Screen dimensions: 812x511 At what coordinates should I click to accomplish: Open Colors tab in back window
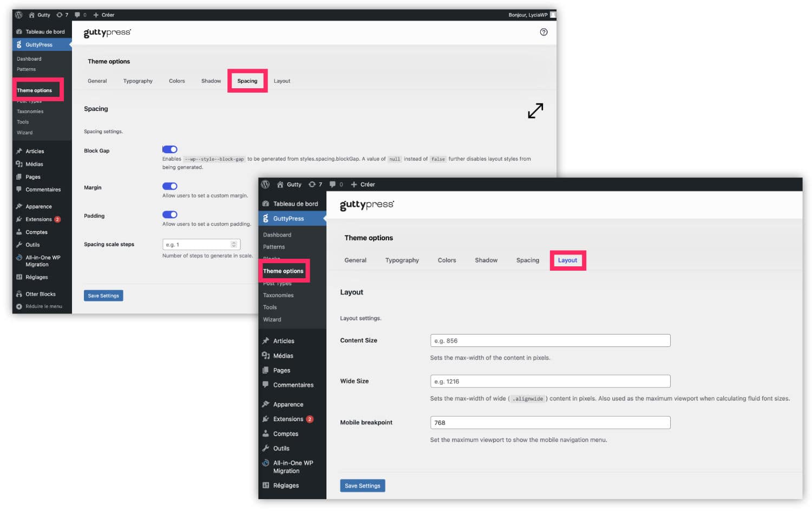tap(177, 81)
